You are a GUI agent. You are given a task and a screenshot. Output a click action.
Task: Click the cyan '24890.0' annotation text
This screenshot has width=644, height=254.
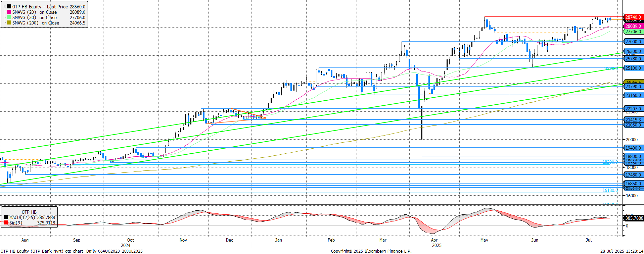pos(610,68)
